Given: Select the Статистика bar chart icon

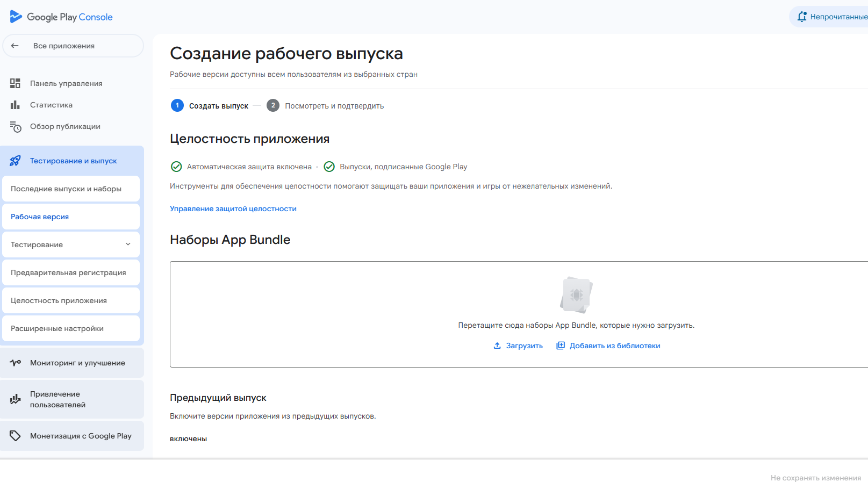Looking at the screenshot, I should [x=15, y=105].
